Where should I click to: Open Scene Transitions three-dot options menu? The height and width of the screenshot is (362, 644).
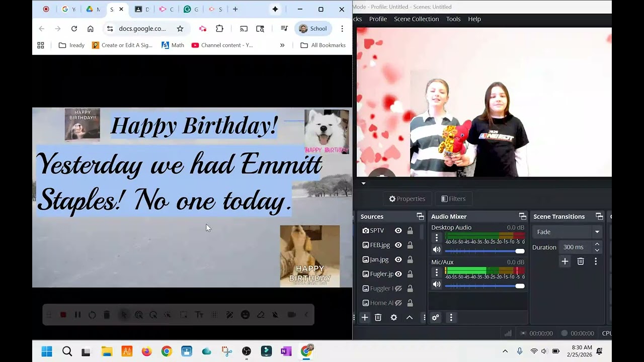[596, 261]
